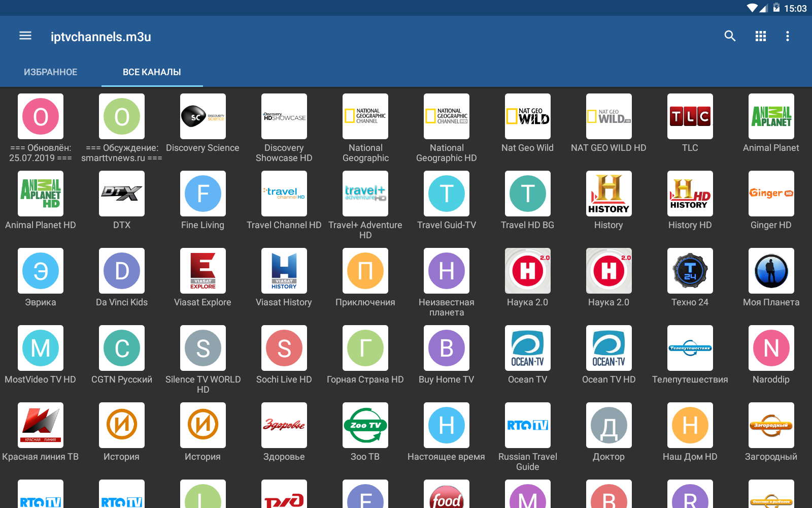Open the Animal Planet HD channel
The height and width of the screenshot is (508, 812).
coord(41,194)
